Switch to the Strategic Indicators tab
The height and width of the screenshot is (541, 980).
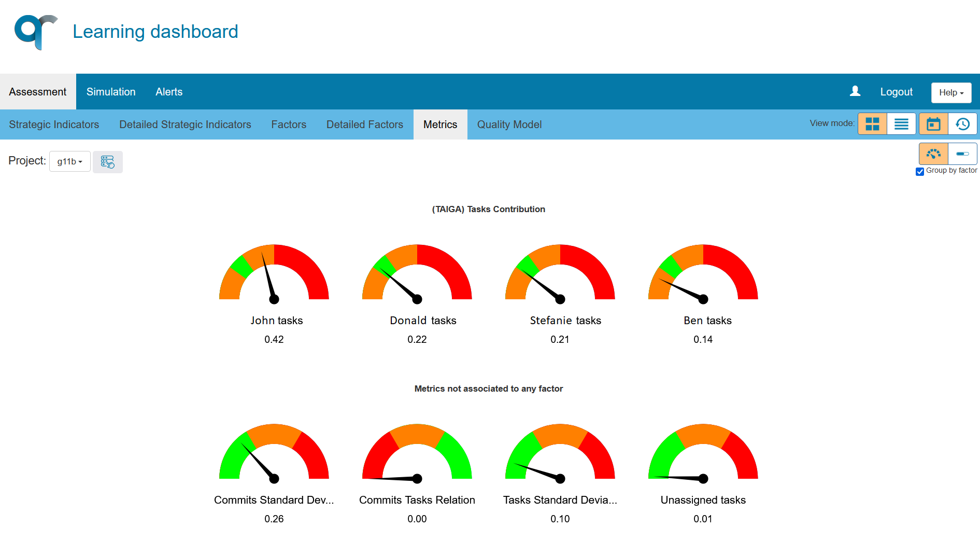point(54,124)
